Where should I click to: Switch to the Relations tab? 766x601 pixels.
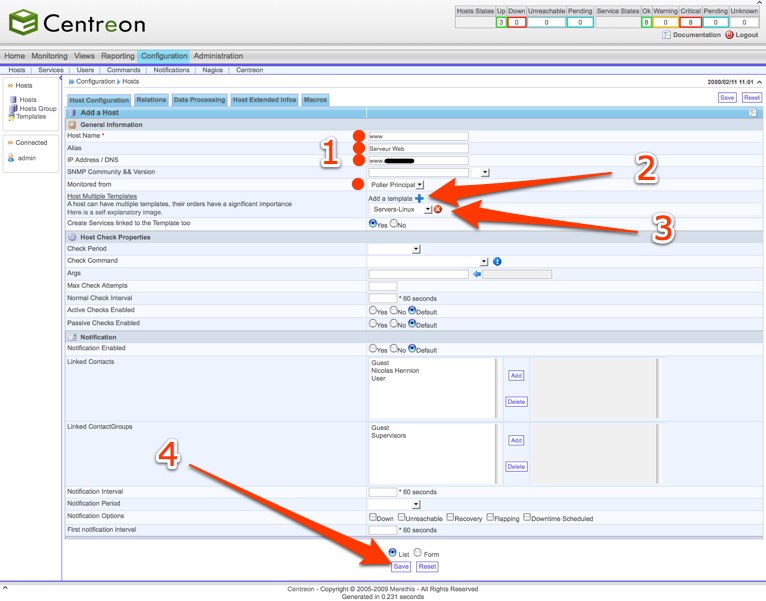151,100
